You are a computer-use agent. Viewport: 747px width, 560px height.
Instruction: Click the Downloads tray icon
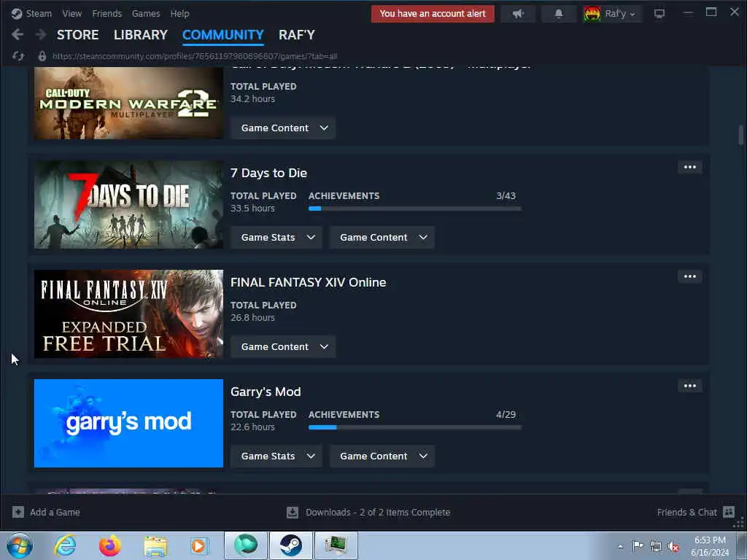point(293,513)
